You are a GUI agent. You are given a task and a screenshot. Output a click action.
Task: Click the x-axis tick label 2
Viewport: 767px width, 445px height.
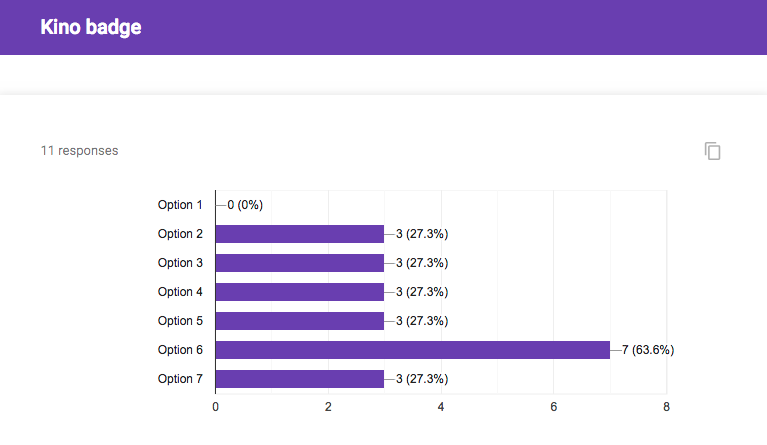tap(328, 407)
